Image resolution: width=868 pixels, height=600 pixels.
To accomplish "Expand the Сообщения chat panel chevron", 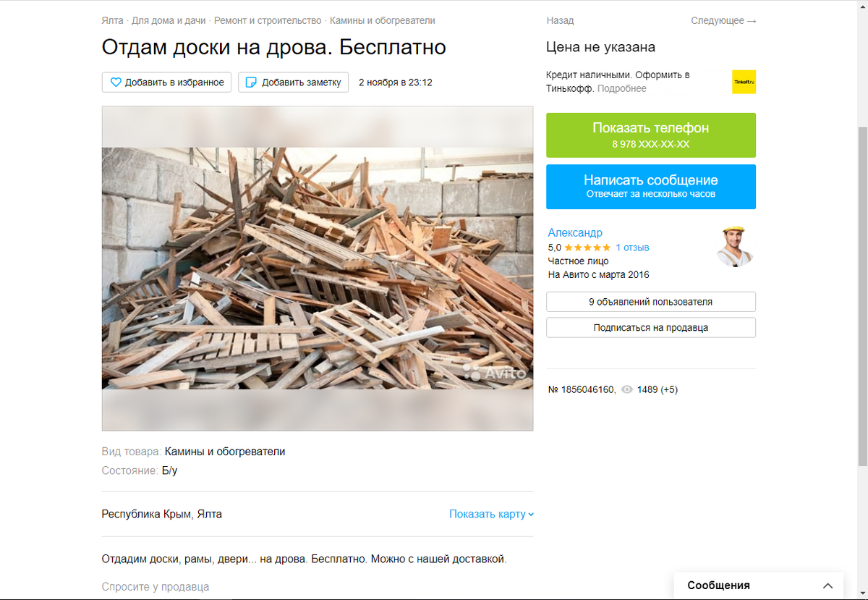I will point(828,586).
